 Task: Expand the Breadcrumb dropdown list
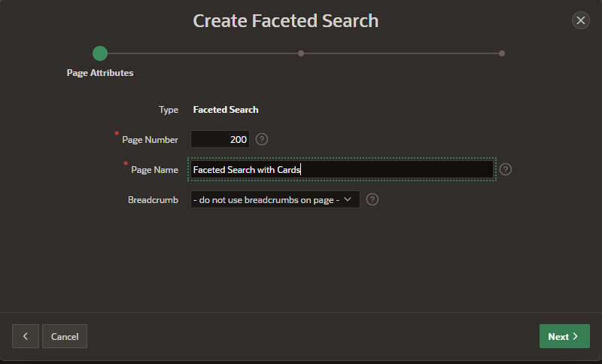(x=275, y=199)
